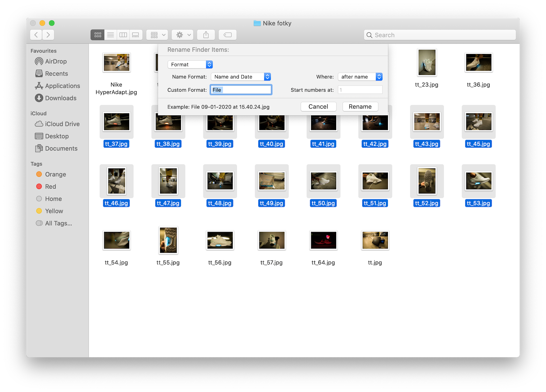
Task: Click the Rename button
Action: pos(360,107)
